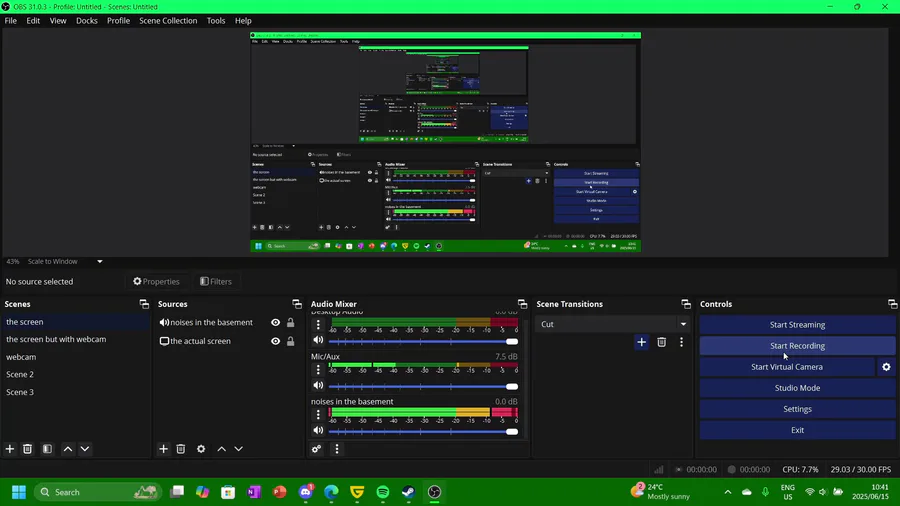Open the Cut transition dropdown
Screen dimensions: 900x506
point(612,324)
